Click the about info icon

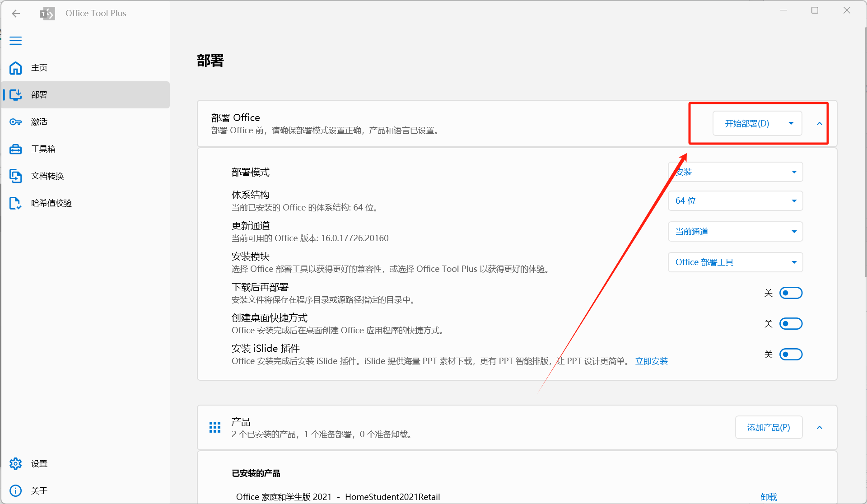[16, 490]
